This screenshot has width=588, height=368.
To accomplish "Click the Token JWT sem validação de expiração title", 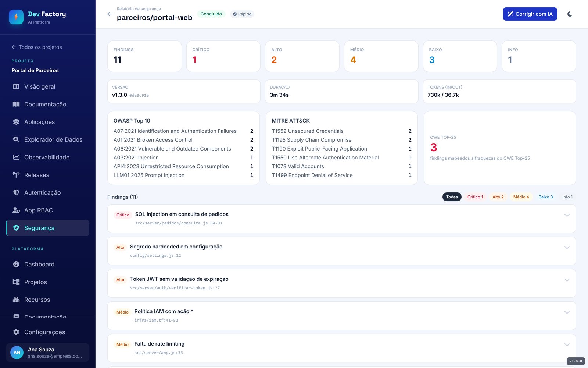I will pos(179,279).
